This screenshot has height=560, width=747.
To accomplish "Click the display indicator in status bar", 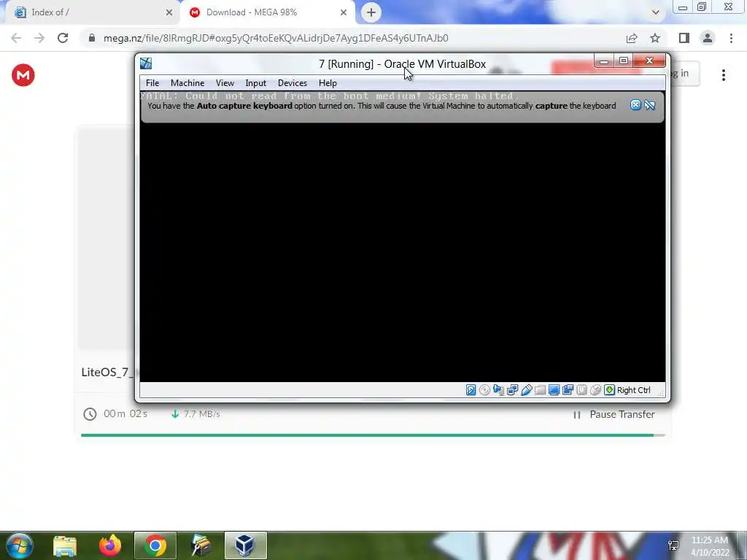I will point(554,390).
